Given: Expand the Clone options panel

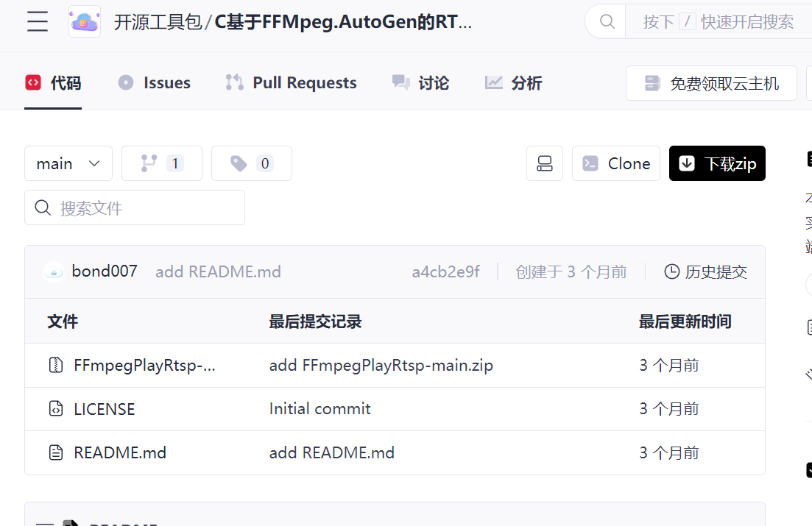Looking at the screenshot, I should (615, 163).
